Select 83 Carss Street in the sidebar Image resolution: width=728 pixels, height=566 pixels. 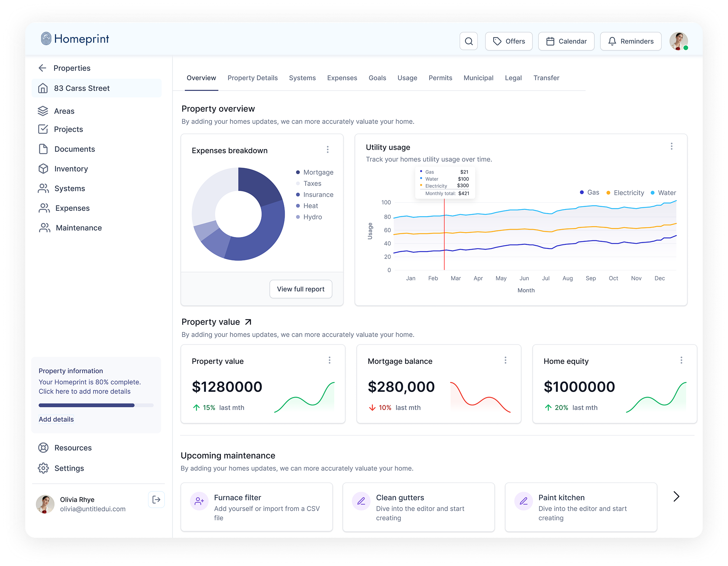coord(82,88)
